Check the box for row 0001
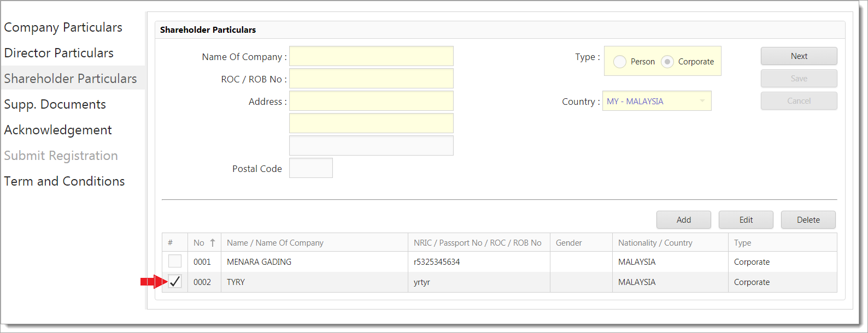This screenshot has width=868, height=333. (x=175, y=261)
